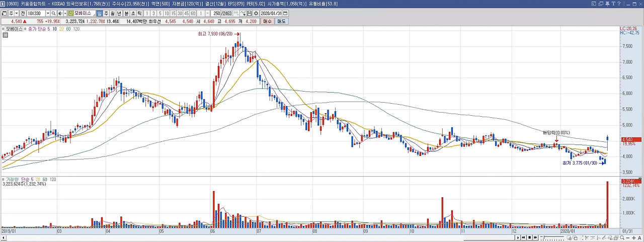
Task: Click the red current price tag 4,540
Action: click(x=630, y=139)
